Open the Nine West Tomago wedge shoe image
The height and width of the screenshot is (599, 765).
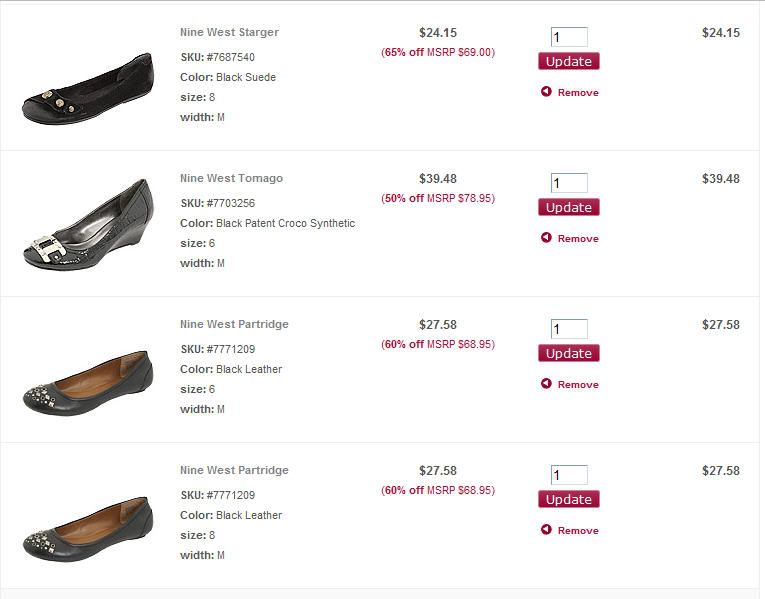88,224
